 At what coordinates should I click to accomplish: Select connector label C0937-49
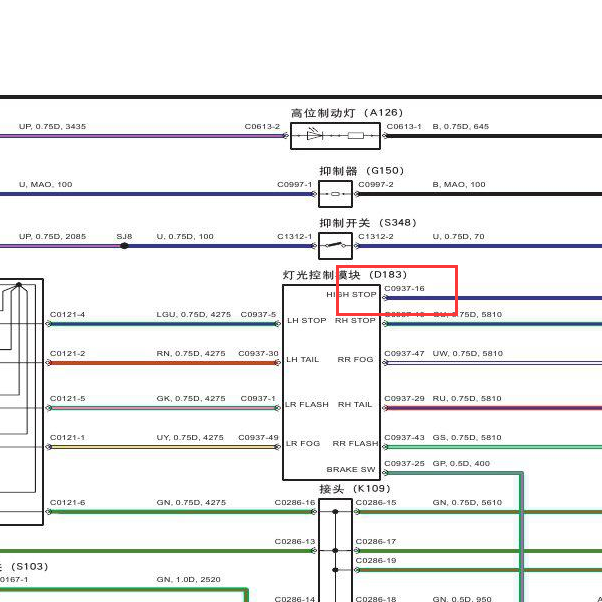tap(258, 437)
